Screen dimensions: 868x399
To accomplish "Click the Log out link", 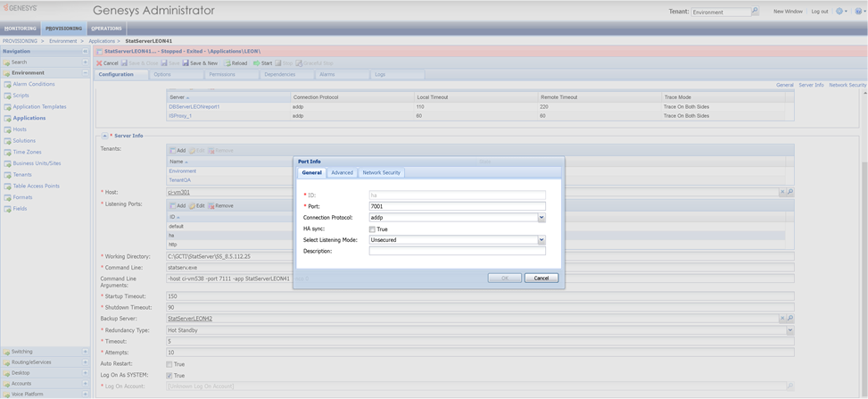I will (819, 12).
